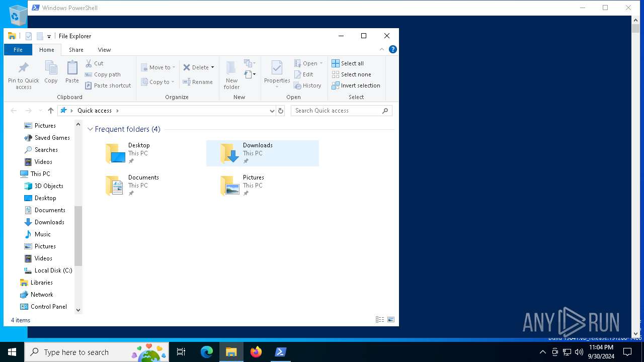Click the Properties quick-access toolbar icon
The width and height of the screenshot is (644, 362).
(29, 36)
